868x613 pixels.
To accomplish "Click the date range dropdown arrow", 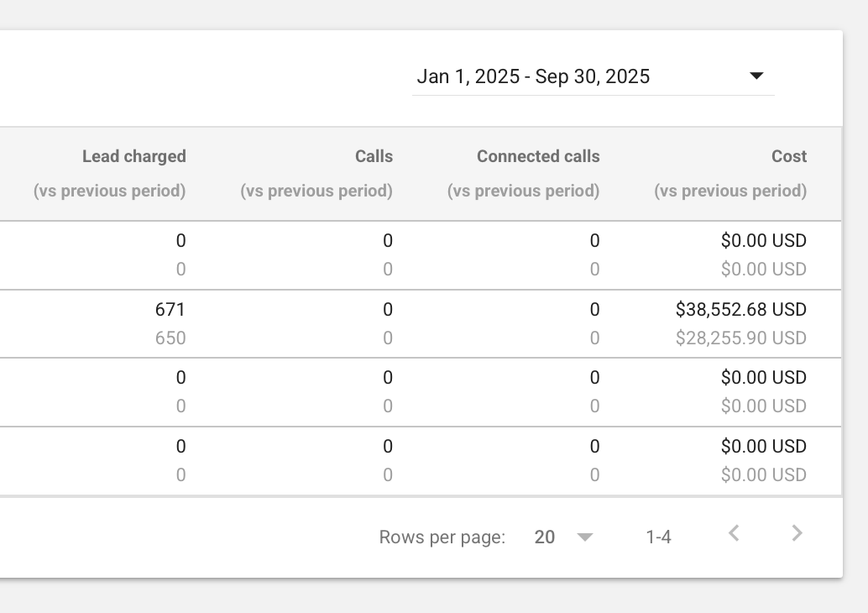I will [756, 76].
